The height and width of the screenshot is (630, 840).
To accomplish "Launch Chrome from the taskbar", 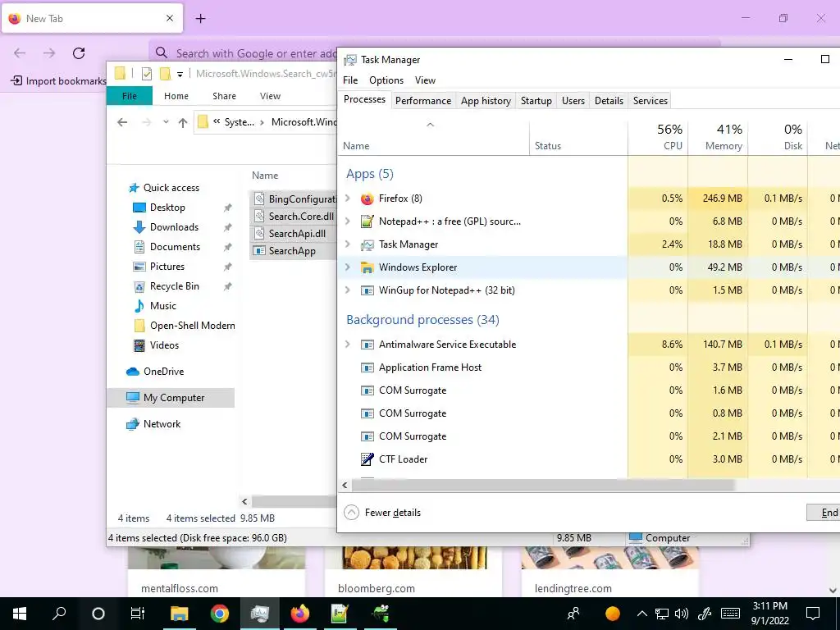I will [x=219, y=614].
